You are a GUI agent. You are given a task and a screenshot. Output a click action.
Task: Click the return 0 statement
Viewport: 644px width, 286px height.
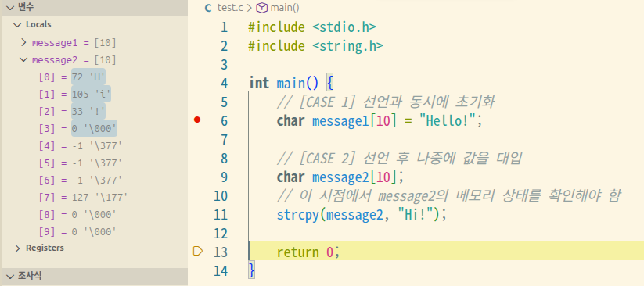click(x=308, y=252)
